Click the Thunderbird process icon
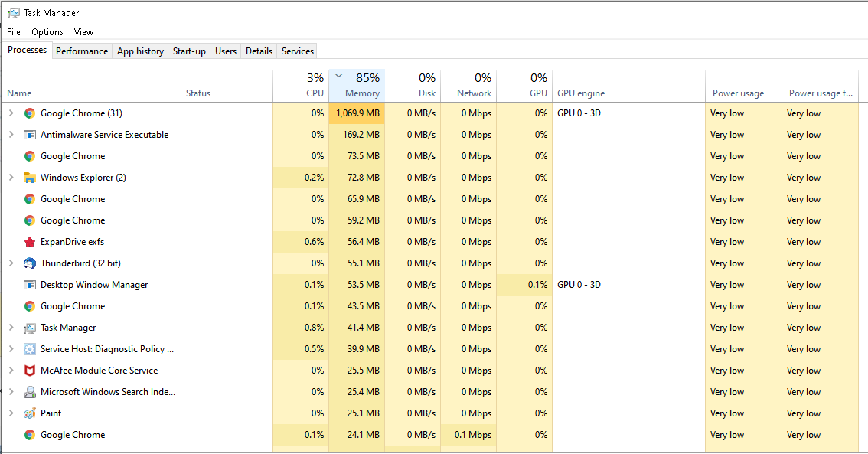Viewport: 868px width, 454px height. [30, 263]
